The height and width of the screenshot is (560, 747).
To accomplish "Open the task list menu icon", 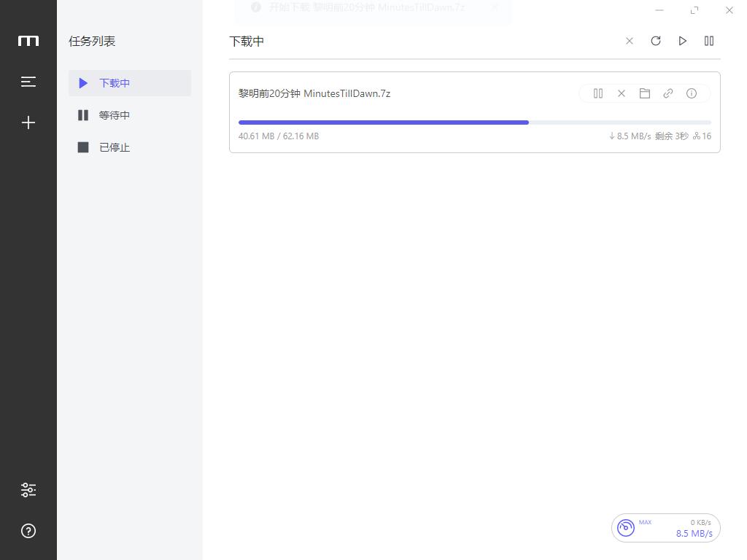I will click(x=28, y=82).
